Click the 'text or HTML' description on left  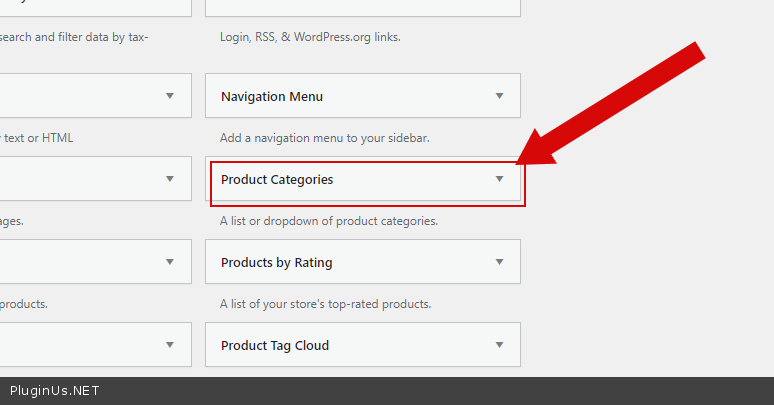pyautogui.click(x=37, y=138)
